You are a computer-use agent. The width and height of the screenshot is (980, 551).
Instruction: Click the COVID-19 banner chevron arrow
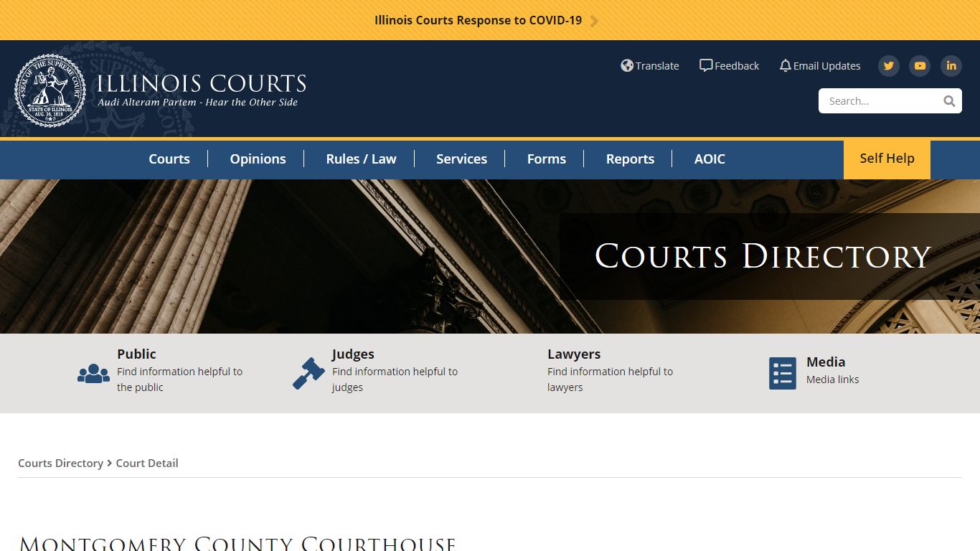[594, 21]
